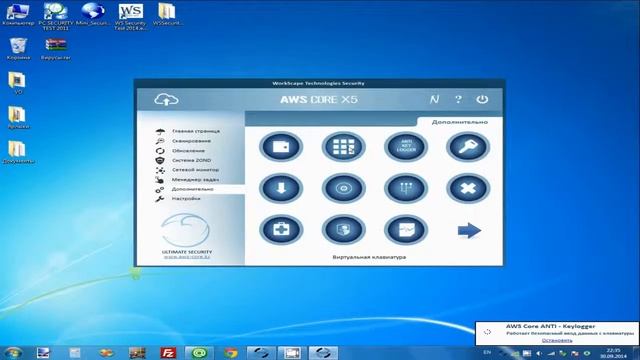Select the WS Security Test desktop icon
The width and height of the screenshot is (640, 360).
pyautogui.click(x=131, y=16)
